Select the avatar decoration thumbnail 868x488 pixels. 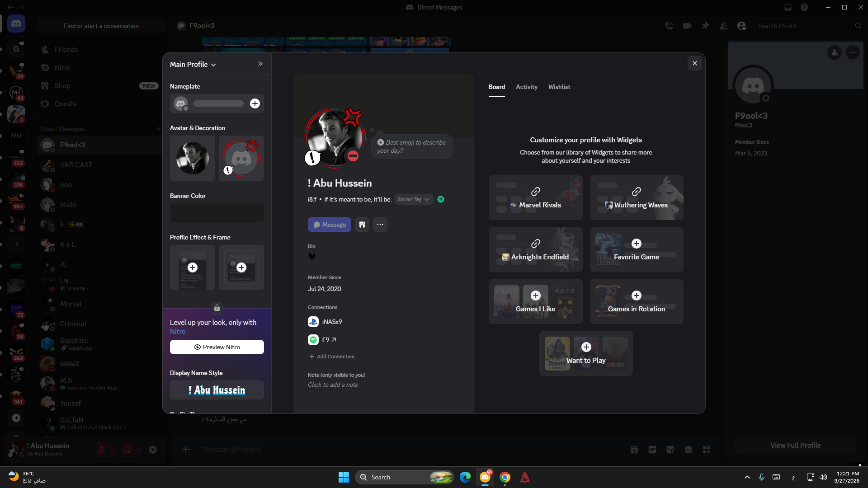click(241, 158)
